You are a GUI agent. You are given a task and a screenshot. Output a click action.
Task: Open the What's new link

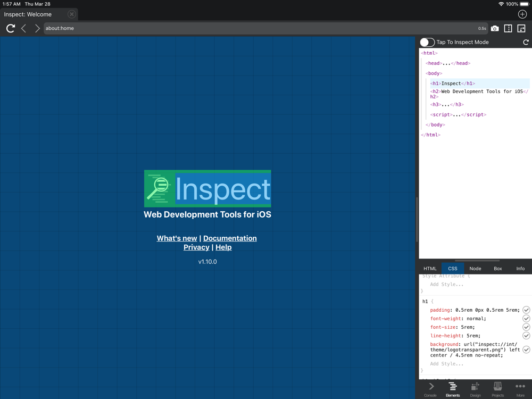point(177,238)
